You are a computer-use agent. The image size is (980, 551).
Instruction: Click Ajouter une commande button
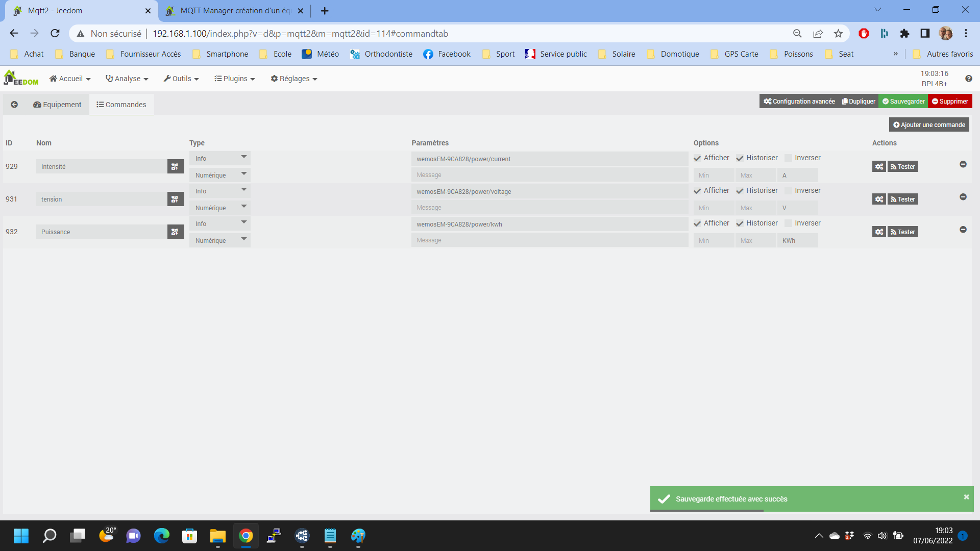click(928, 125)
